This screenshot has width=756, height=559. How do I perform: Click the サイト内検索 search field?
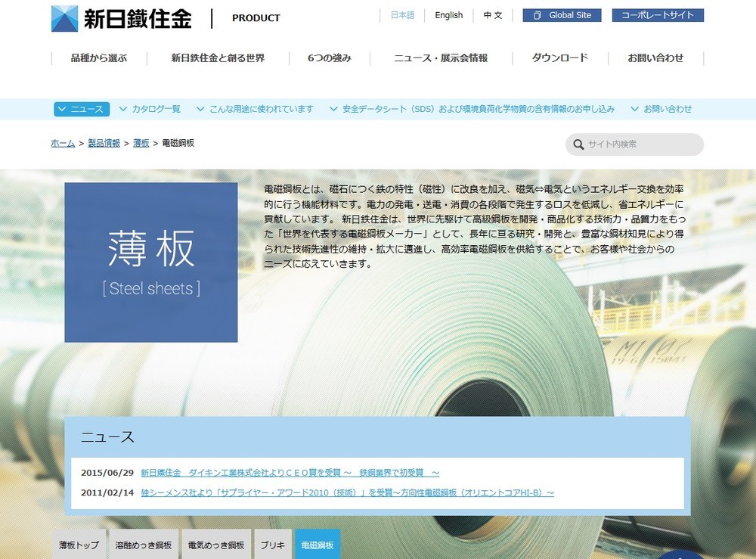[640, 144]
